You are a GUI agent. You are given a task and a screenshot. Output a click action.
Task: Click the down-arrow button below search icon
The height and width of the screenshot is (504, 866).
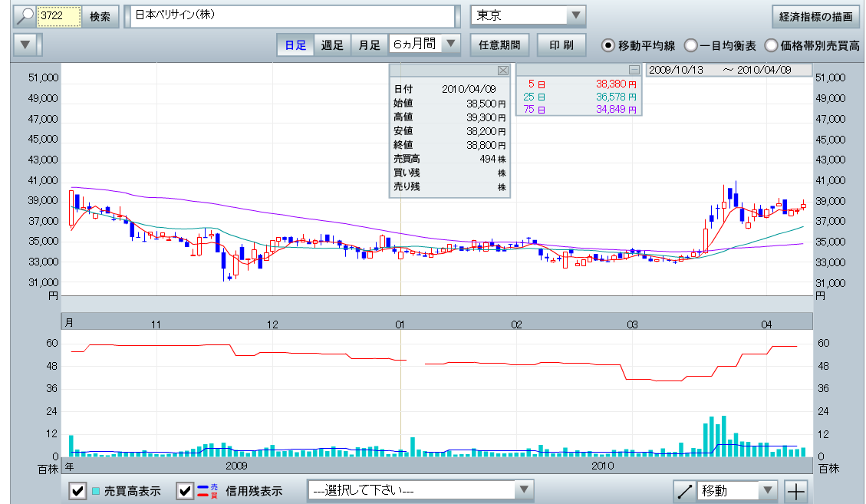[26, 44]
